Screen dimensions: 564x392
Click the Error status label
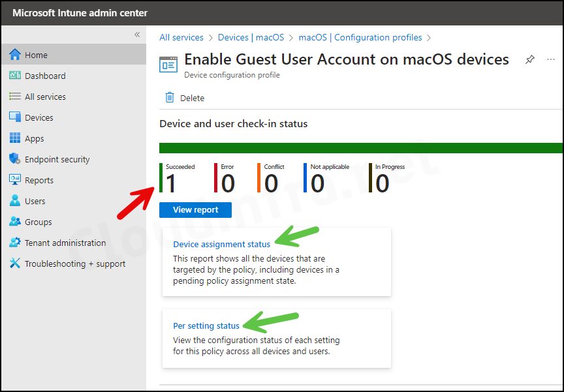tap(227, 167)
